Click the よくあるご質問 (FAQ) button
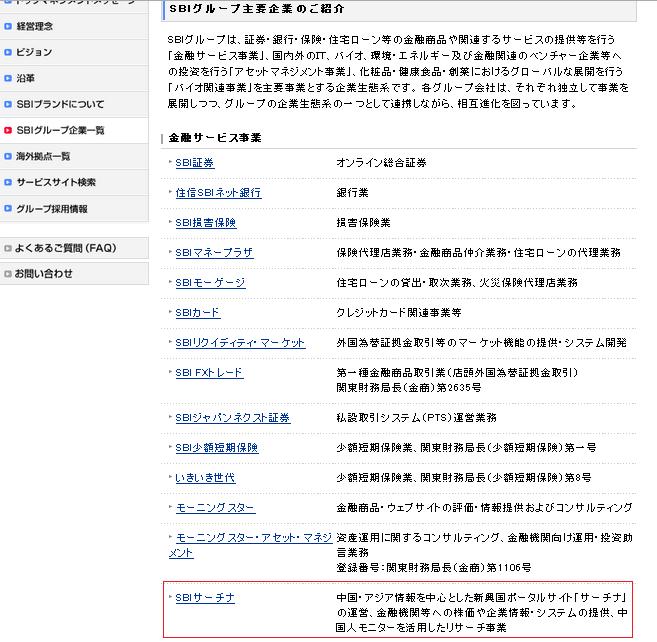This screenshot has height=642, width=657. click(x=74, y=248)
